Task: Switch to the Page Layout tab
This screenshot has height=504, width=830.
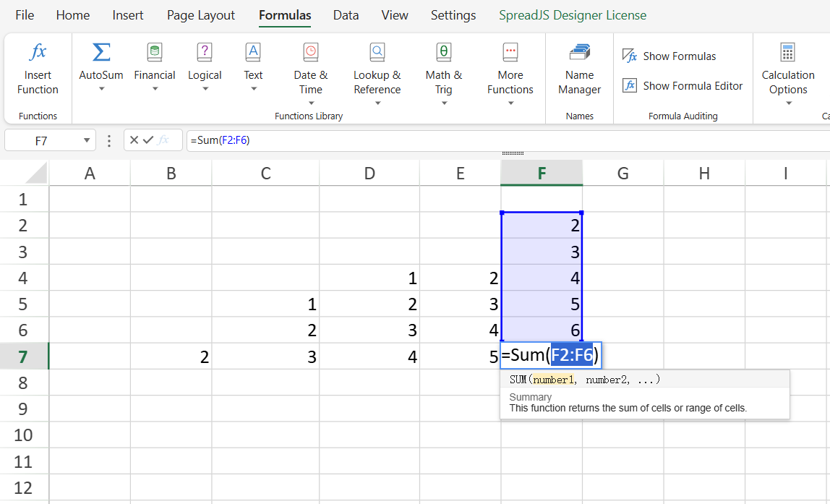Action: (200, 15)
